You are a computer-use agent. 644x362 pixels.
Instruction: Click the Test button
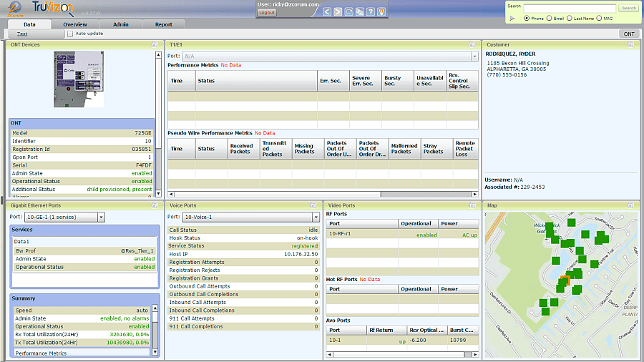click(22, 34)
